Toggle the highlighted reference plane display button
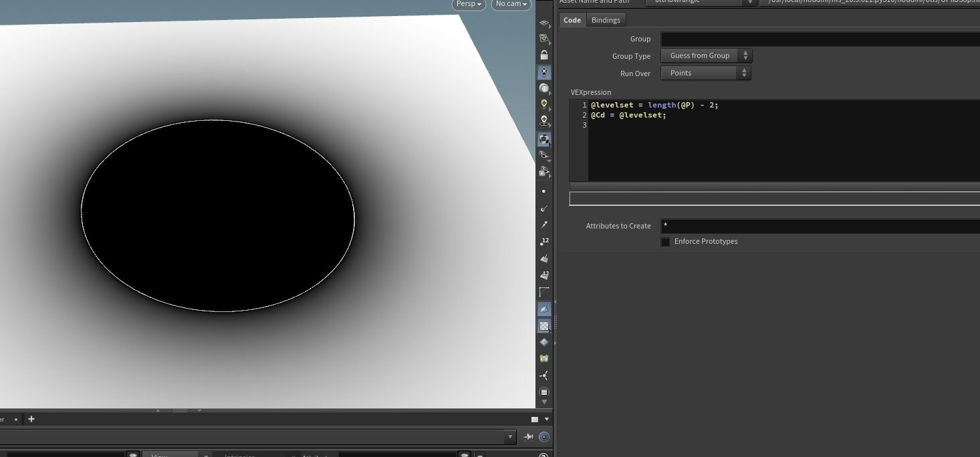Image resolution: width=980 pixels, height=457 pixels. click(544, 309)
